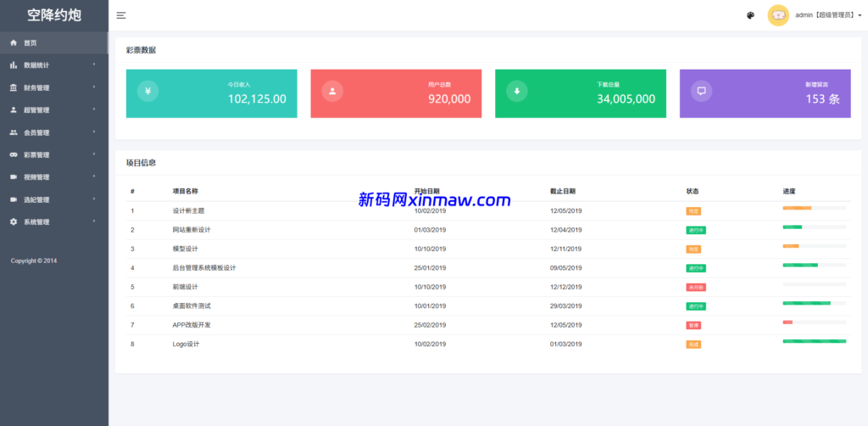Click the download arrow icon on 下载总量 card
The height and width of the screenshot is (426, 868).
[517, 92]
